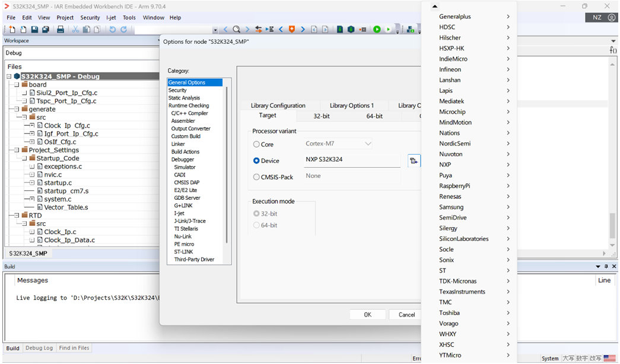Collapse the Project_Settings folder node

[17, 150]
